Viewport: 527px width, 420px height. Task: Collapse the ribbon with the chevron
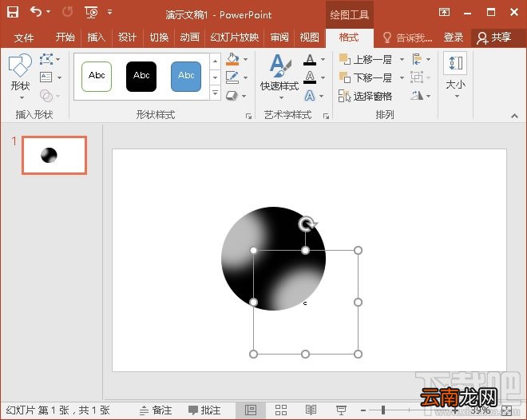pos(514,116)
